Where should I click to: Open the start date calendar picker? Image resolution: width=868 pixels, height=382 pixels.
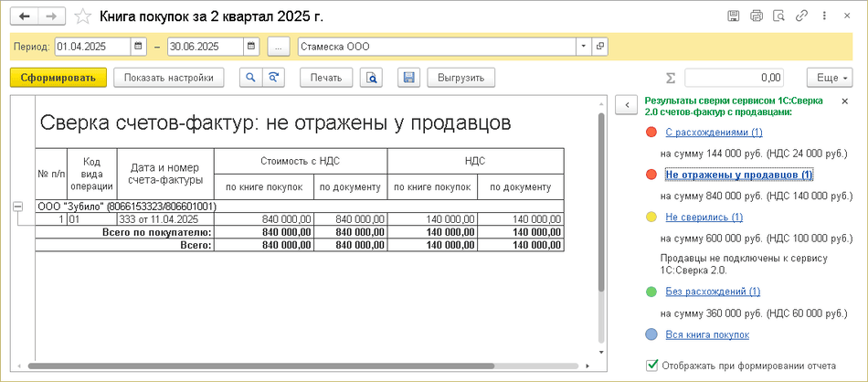pos(138,46)
